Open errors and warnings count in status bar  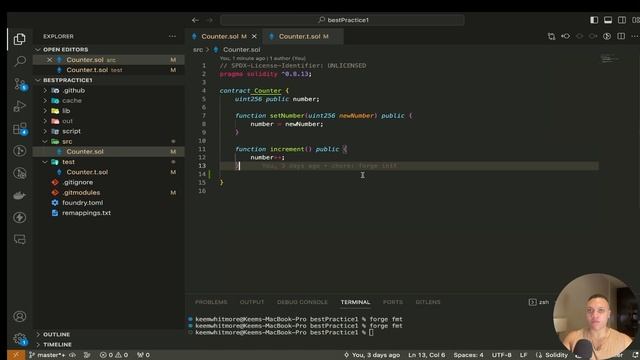[x=114, y=355]
